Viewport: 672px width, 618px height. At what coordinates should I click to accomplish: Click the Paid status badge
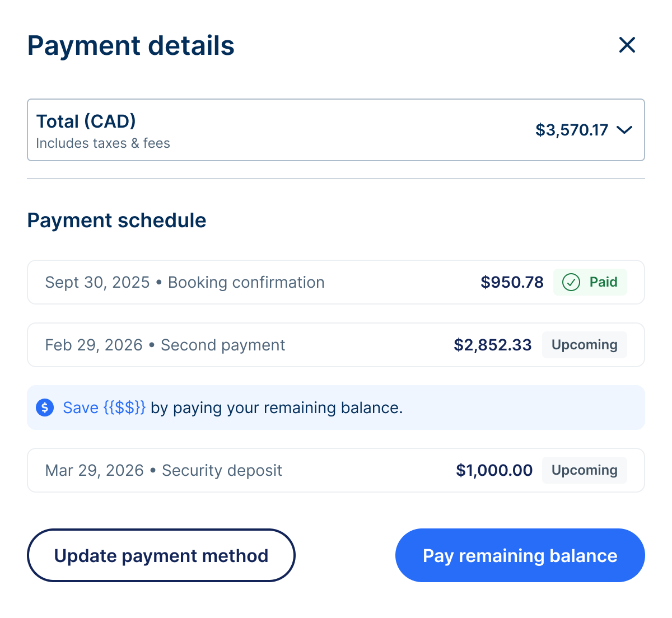[x=590, y=282]
